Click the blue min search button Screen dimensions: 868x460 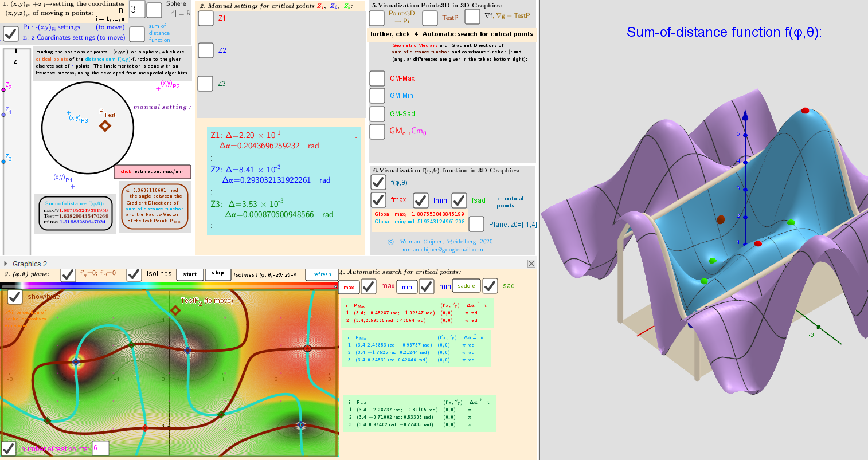tap(407, 287)
